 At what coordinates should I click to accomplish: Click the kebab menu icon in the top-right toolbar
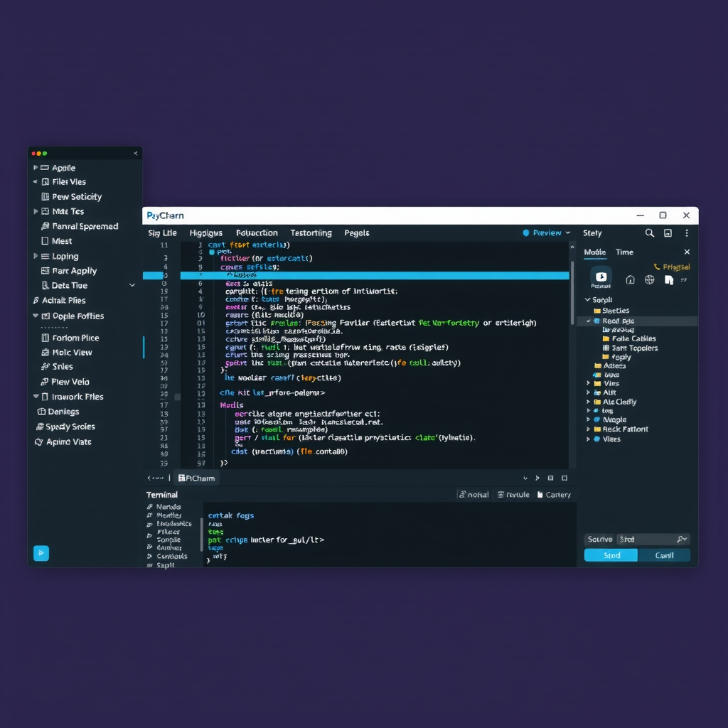686,232
